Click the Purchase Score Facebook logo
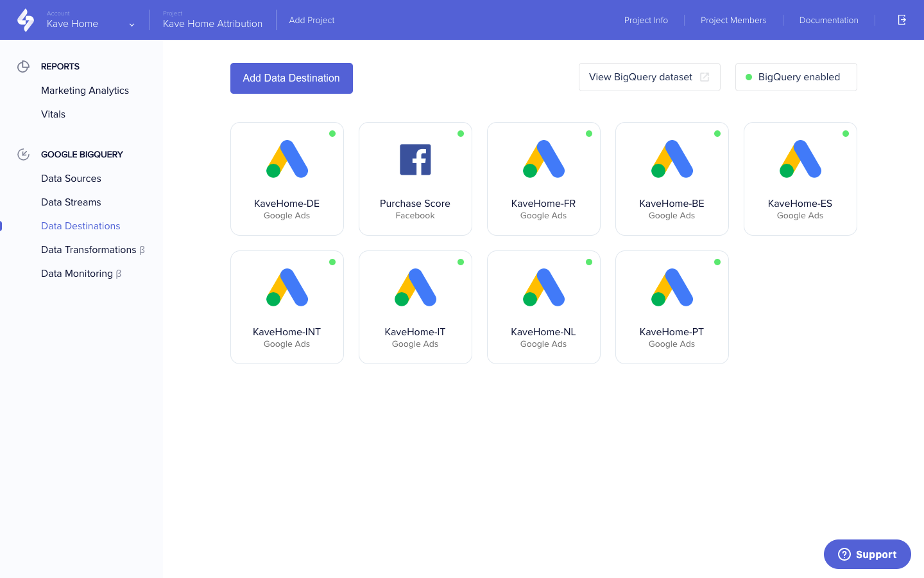This screenshot has width=924, height=578. point(415,159)
